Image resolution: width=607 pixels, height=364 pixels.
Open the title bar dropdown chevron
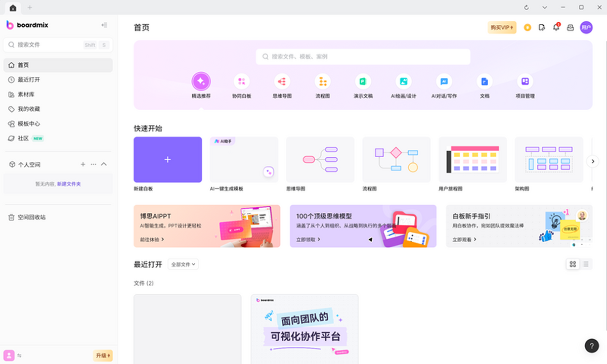coord(545,7)
